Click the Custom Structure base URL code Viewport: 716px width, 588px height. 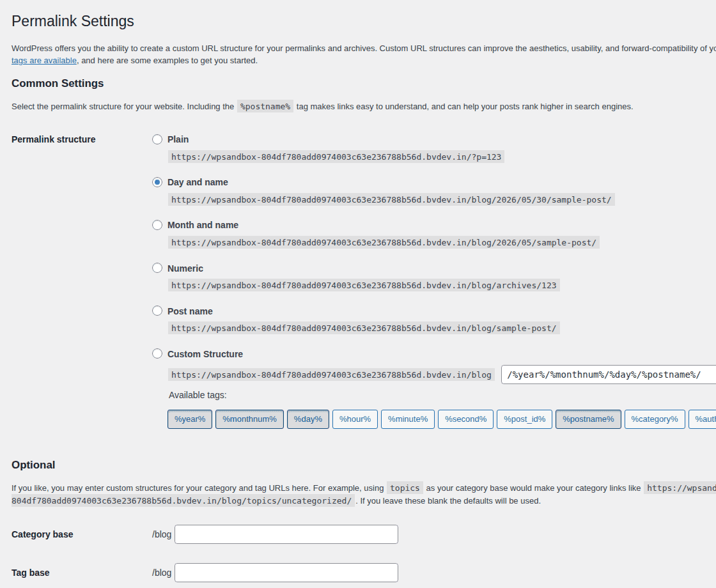[331, 375]
